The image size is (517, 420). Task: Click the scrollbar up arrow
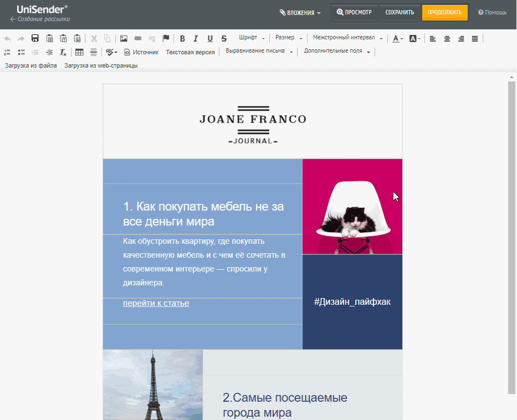[x=511, y=77]
